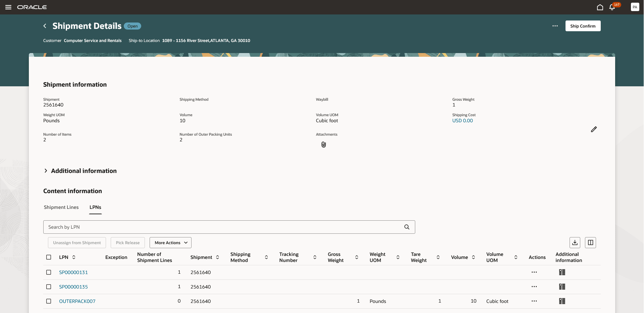Open the More Actions dropdown

tap(170, 243)
